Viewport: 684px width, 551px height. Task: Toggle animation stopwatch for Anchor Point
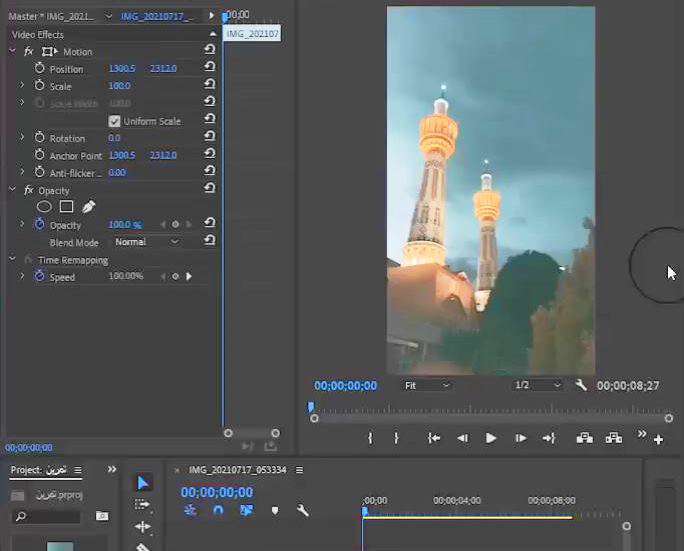(x=40, y=154)
